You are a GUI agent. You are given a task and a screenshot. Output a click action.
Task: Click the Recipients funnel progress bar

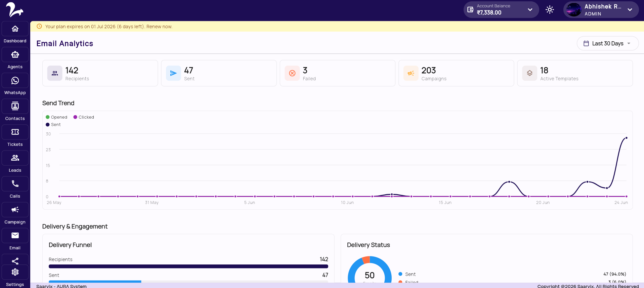188,266
